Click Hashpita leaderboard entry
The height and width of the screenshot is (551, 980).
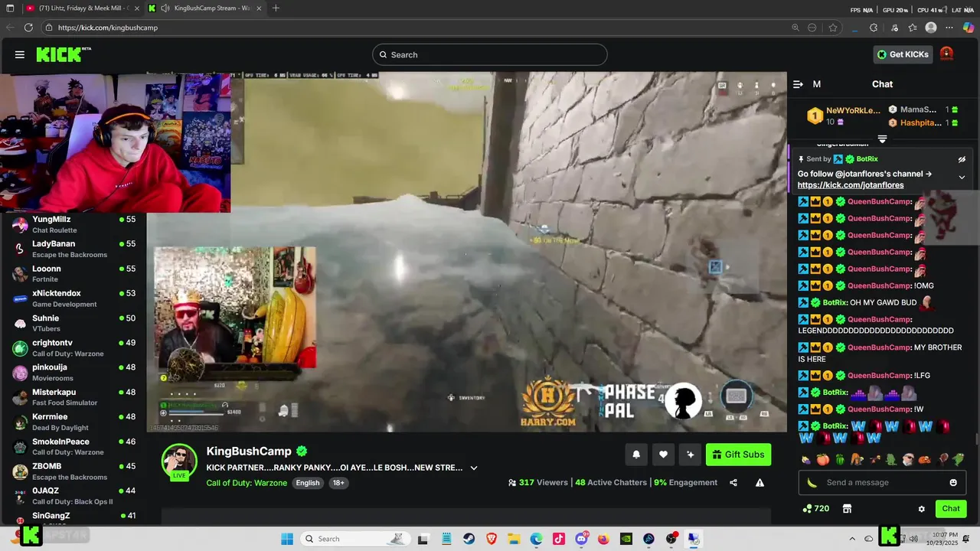923,122
